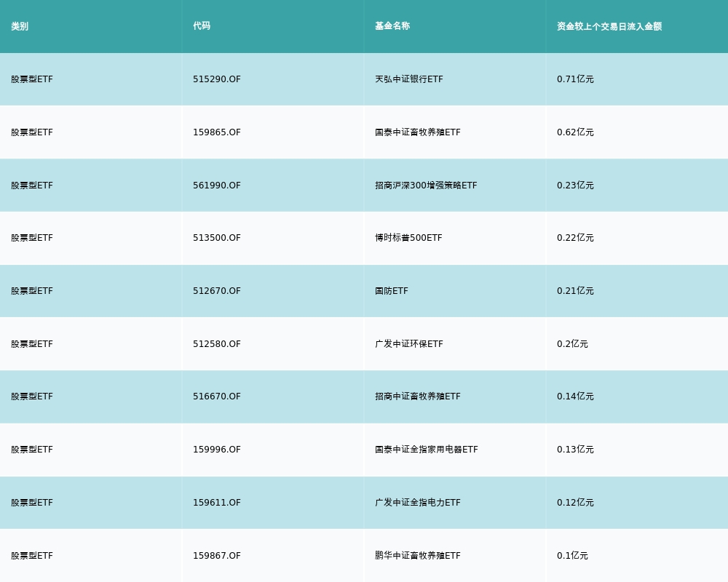Click the 基金名称 column header
This screenshot has width=728, height=582.
[x=392, y=26]
